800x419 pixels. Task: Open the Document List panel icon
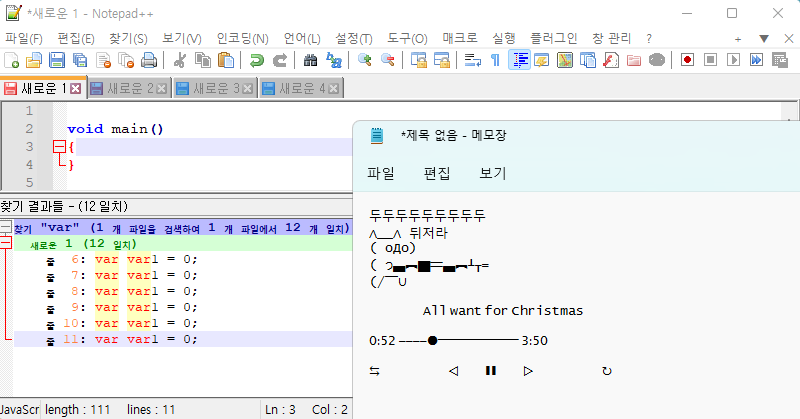click(588, 60)
